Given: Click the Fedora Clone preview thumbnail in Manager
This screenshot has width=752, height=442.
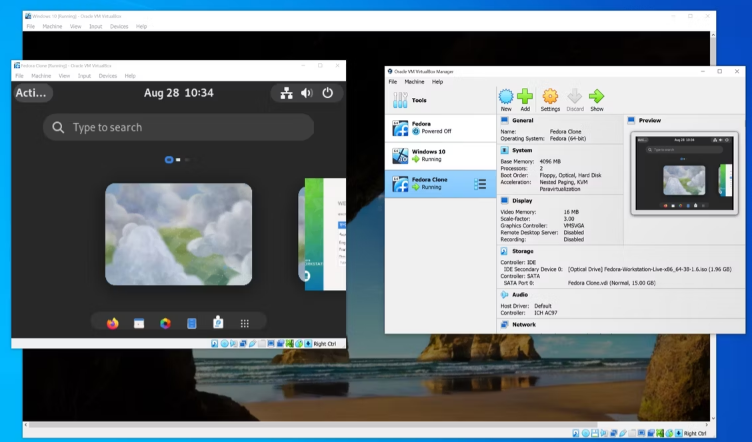Looking at the screenshot, I should 684,174.
